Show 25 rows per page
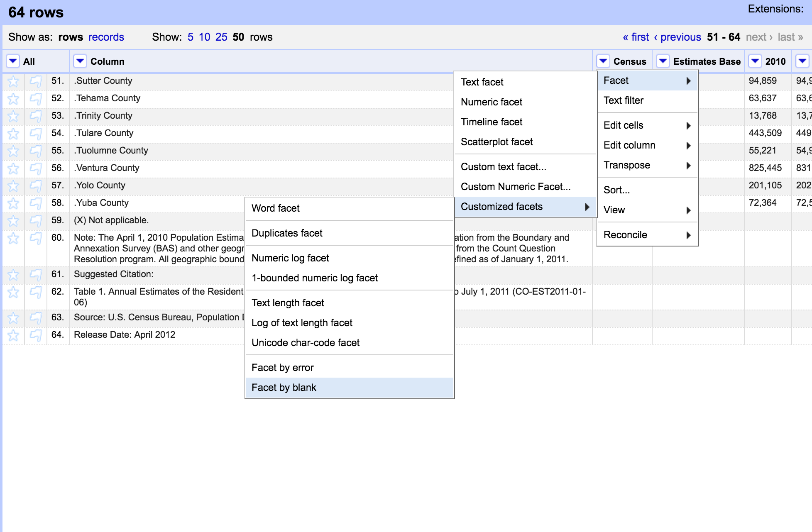Viewport: 812px width, 532px height. click(221, 37)
